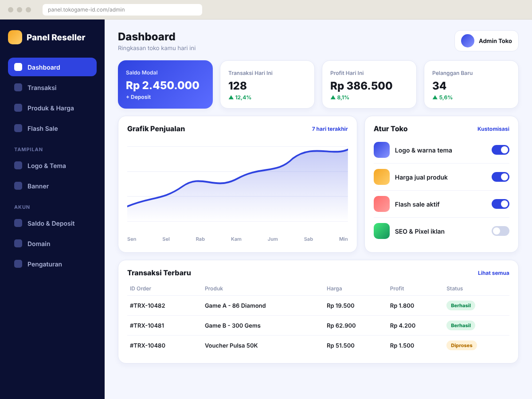Click green up arrow under Pelanggan Baru

tap(435, 98)
